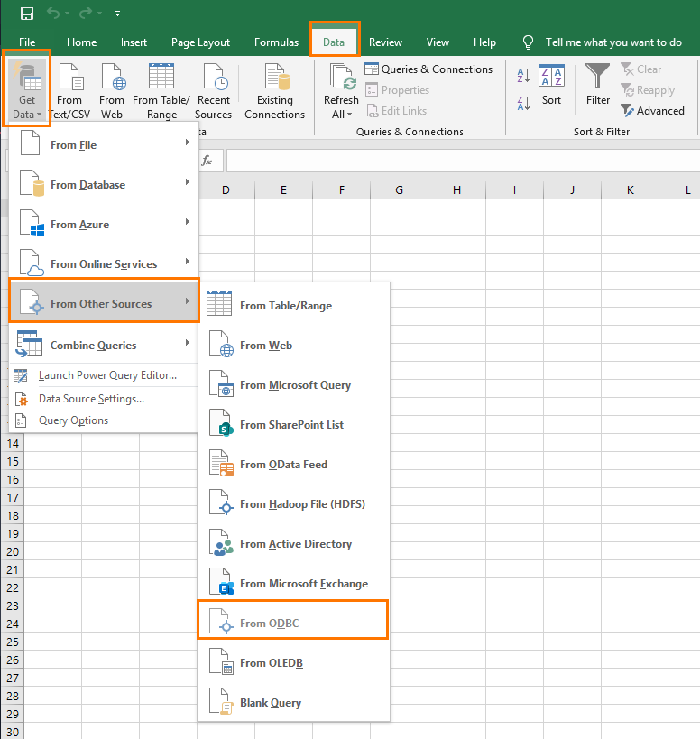The height and width of the screenshot is (739, 700).
Task: Open the Page Layout tab
Action: (200, 42)
